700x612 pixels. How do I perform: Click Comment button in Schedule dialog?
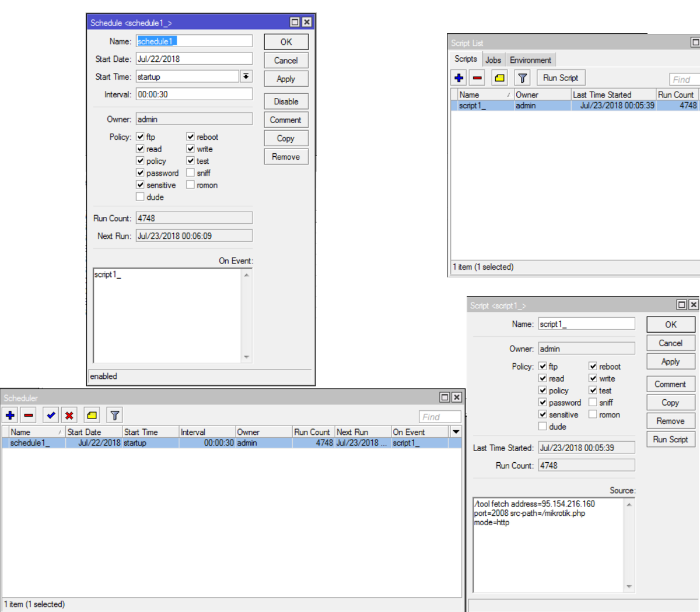pyautogui.click(x=286, y=120)
